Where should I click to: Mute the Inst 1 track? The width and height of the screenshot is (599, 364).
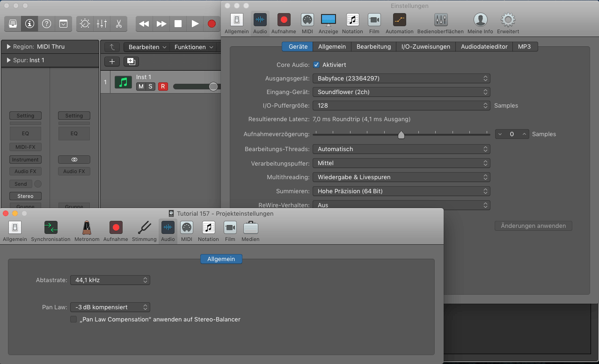[141, 87]
